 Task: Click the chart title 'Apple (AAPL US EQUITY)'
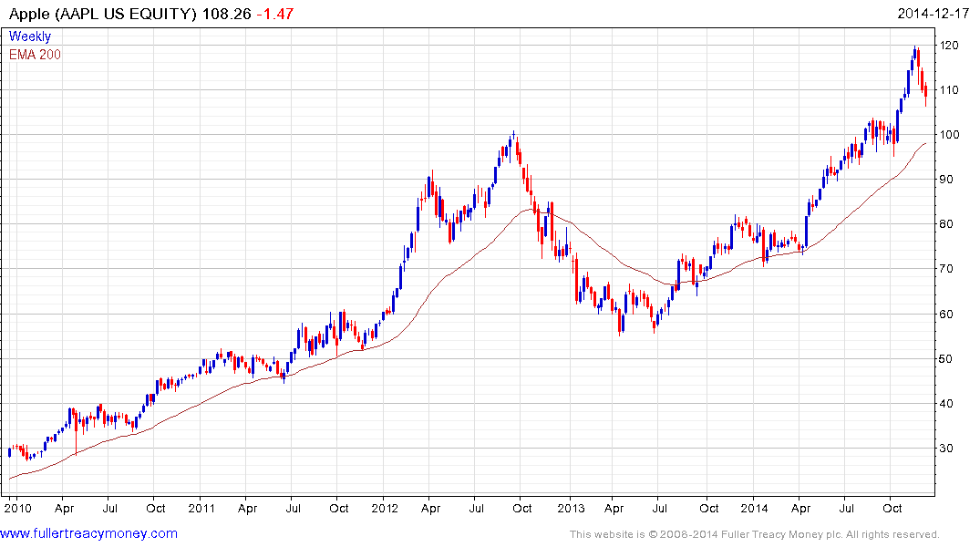[x=103, y=14]
